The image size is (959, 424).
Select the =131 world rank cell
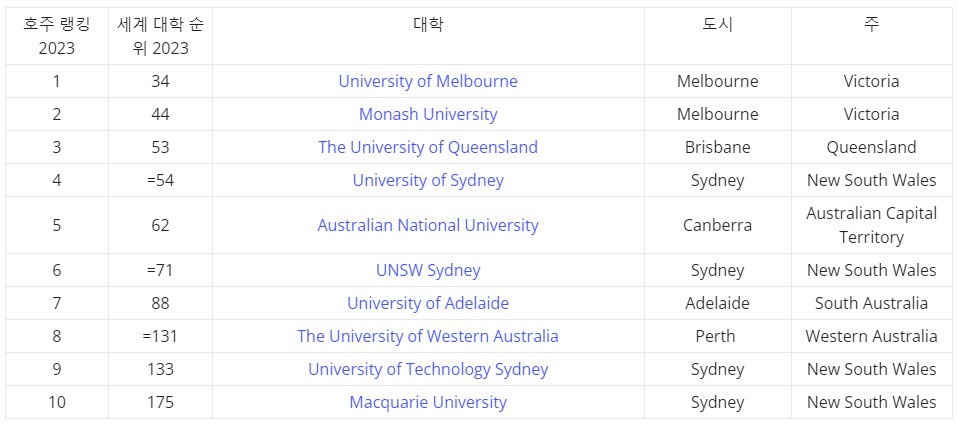pos(160,337)
